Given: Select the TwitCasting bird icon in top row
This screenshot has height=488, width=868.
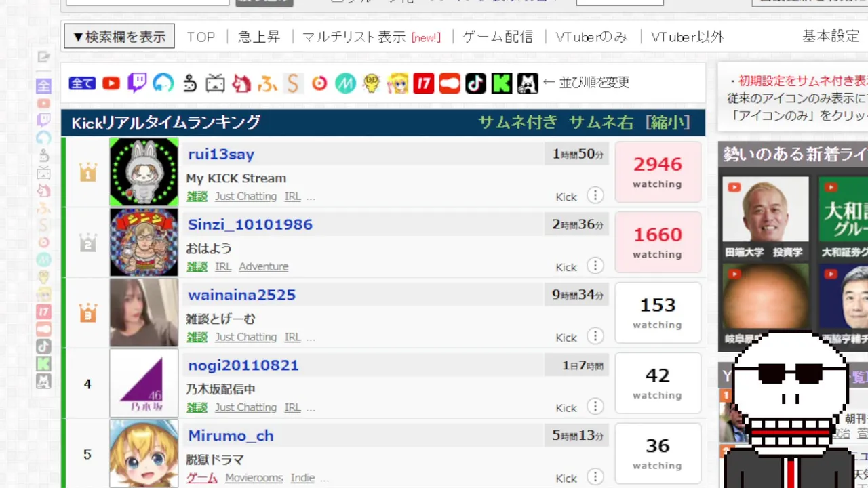Looking at the screenshot, I should (190, 83).
